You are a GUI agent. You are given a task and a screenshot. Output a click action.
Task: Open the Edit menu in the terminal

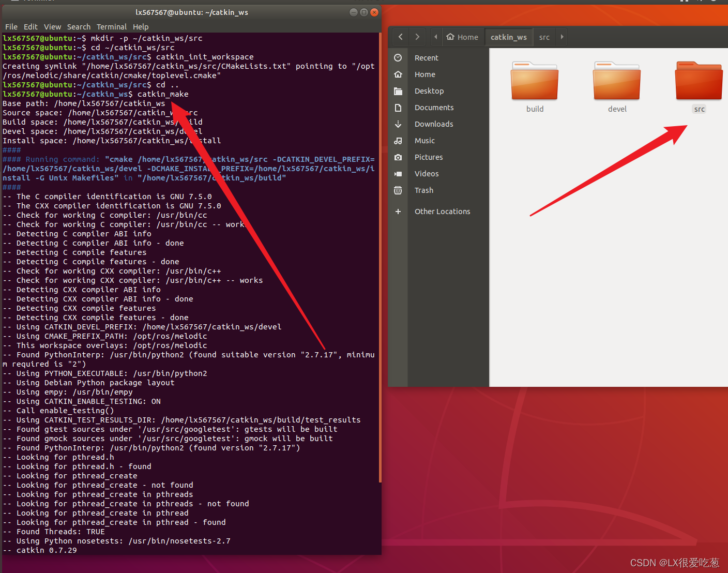click(31, 27)
